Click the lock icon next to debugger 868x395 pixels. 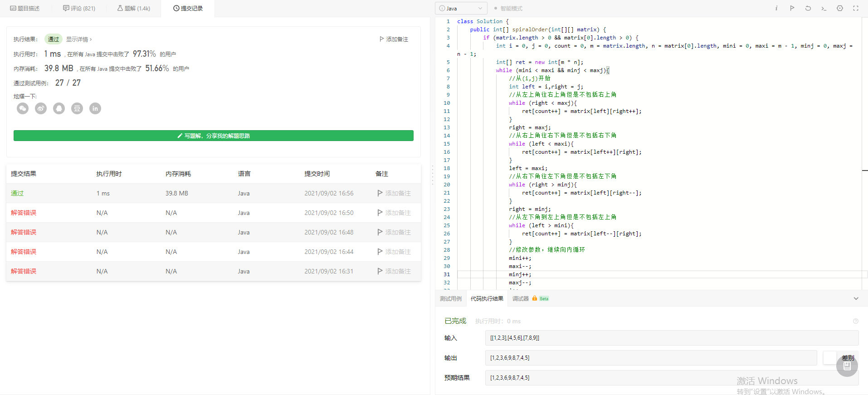(535, 298)
